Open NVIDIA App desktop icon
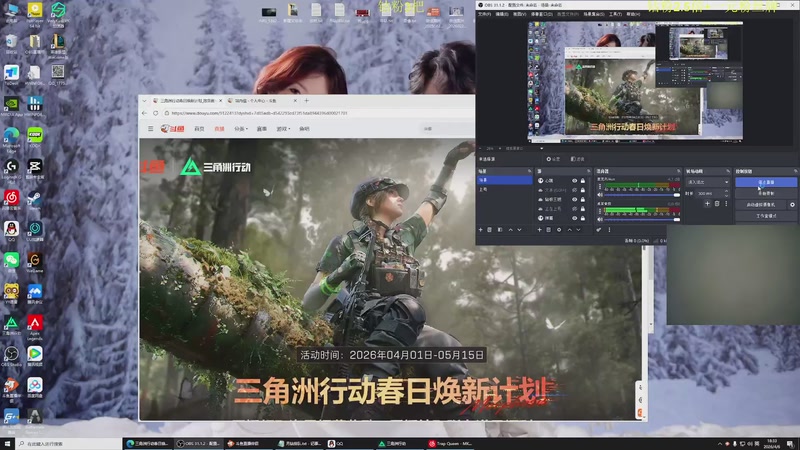Screen dimensions: 800x450 [x=11, y=107]
